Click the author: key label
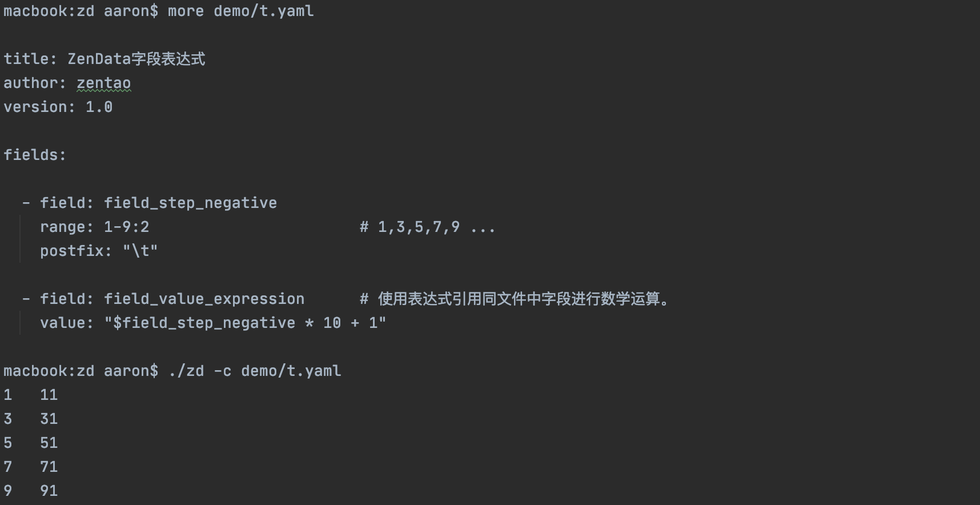The width and height of the screenshot is (980, 505). coord(35,83)
